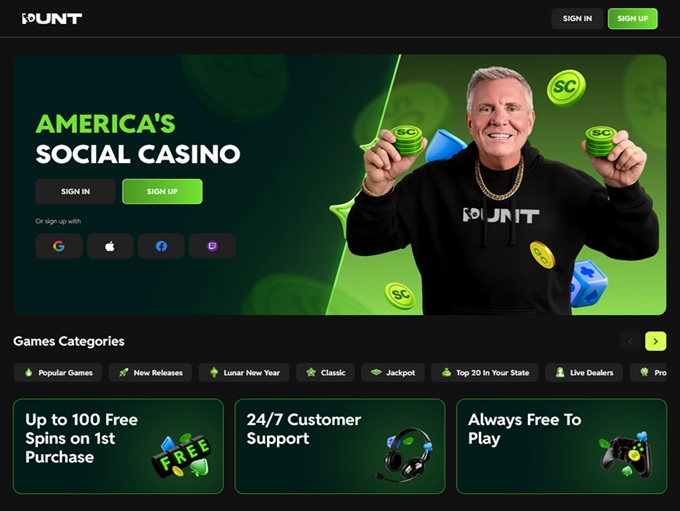Sign up with the Apple icon

[110, 246]
